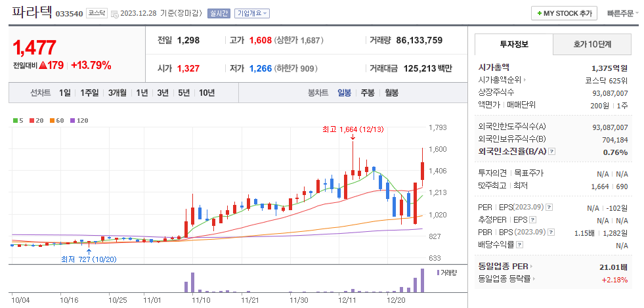Viewport: 644px width, 308px height.
Task: Select the 주봉 weekly candle chart
Action: 368,93
